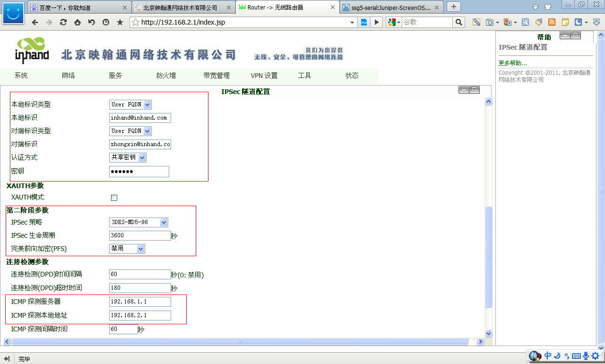605x364 pixels.
Task: Expand the IPSec 策略 3DES-MD5-96 dropdown
Action: (x=164, y=222)
